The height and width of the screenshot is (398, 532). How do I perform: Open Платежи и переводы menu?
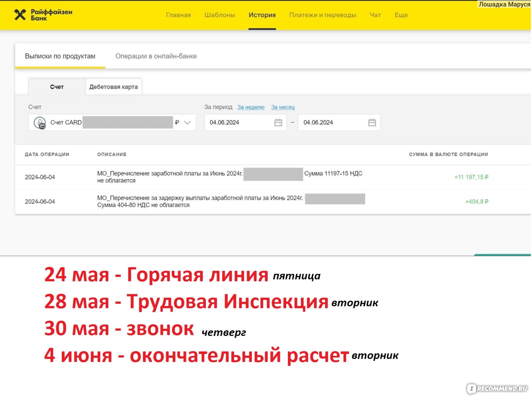click(322, 15)
